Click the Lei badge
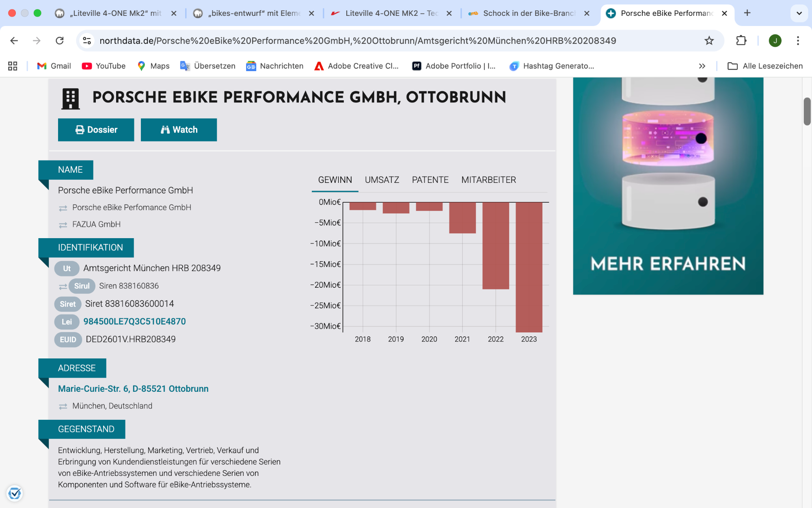812x508 pixels. pyautogui.click(x=67, y=322)
